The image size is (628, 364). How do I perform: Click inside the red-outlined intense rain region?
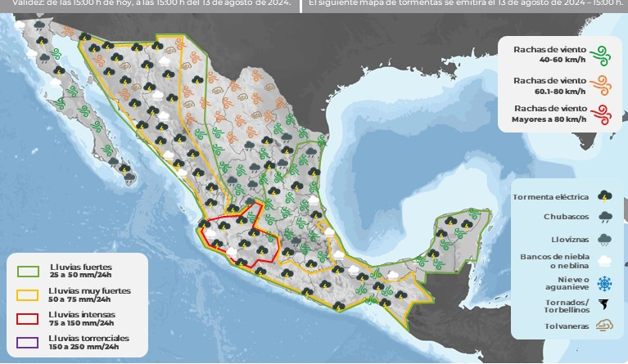point(237,237)
